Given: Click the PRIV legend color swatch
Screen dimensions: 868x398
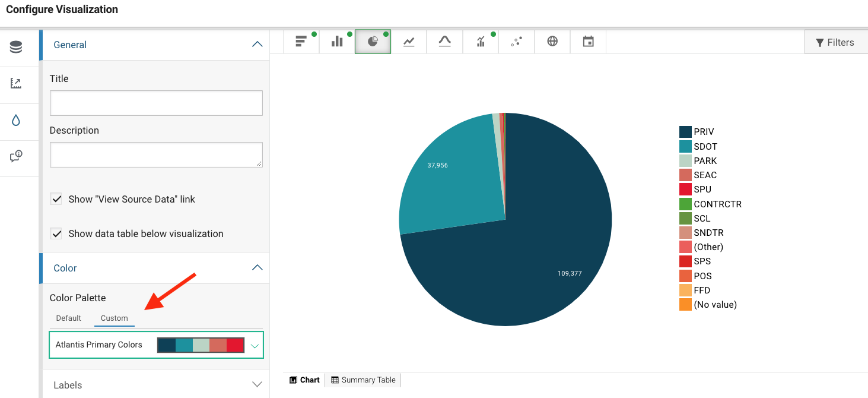Looking at the screenshot, I should coord(685,132).
